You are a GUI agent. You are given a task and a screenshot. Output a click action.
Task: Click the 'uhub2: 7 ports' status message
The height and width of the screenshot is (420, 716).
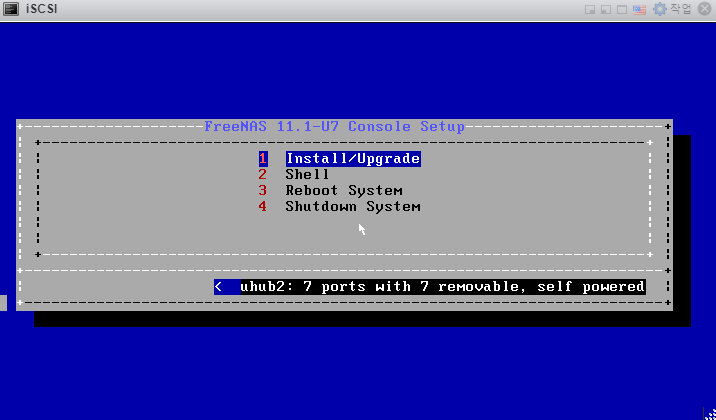(442, 287)
